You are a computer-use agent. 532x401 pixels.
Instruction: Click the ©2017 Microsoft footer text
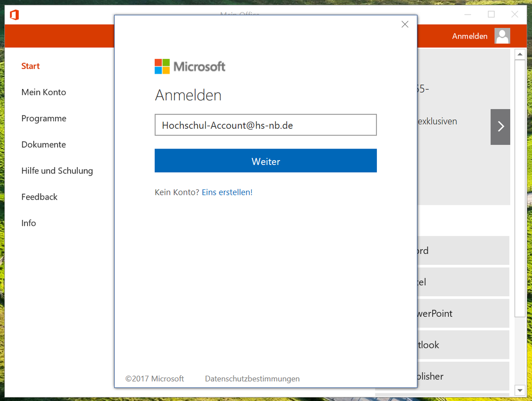(155, 379)
